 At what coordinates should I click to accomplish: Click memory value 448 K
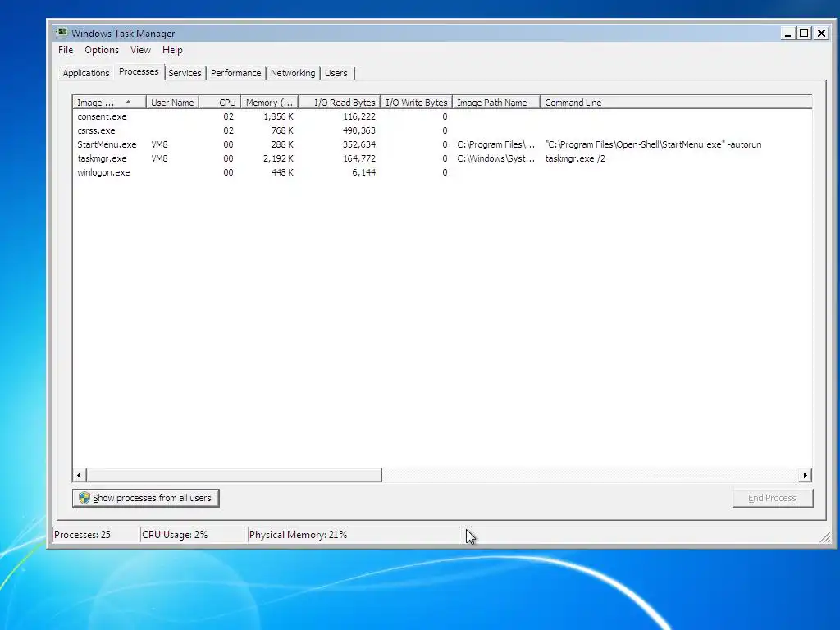(x=282, y=172)
